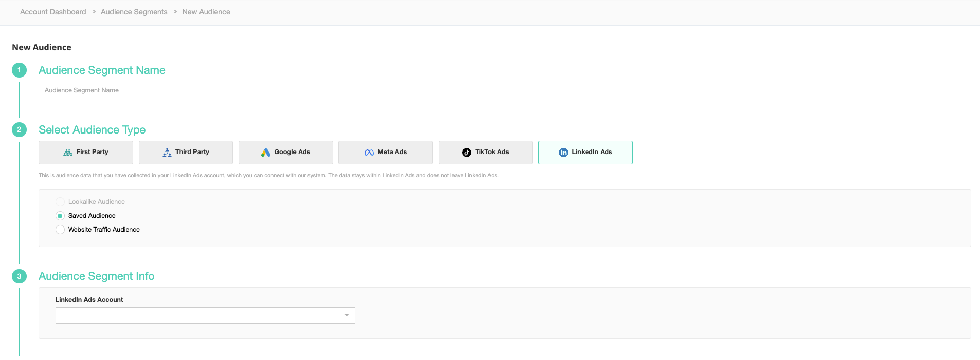Click the First Party people icon

[x=67, y=153]
